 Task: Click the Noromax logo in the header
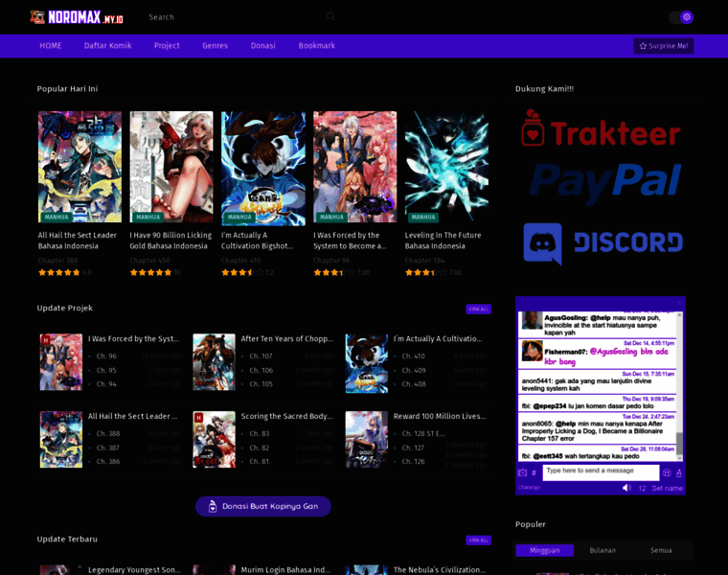77,17
